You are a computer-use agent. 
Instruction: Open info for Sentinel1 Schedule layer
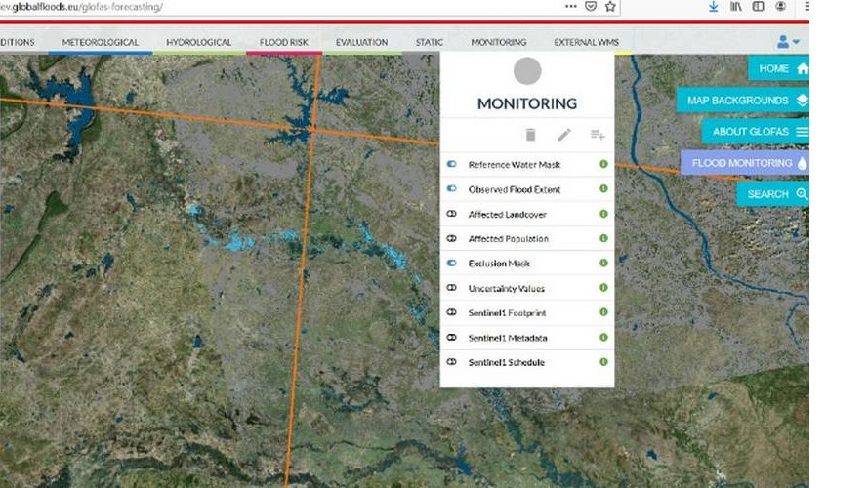[x=603, y=362]
